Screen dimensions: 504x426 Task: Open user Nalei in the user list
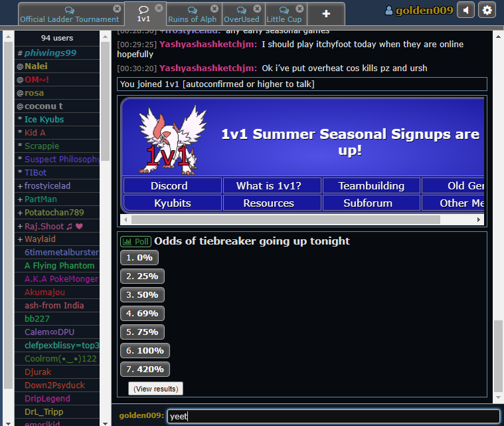[x=57, y=66]
